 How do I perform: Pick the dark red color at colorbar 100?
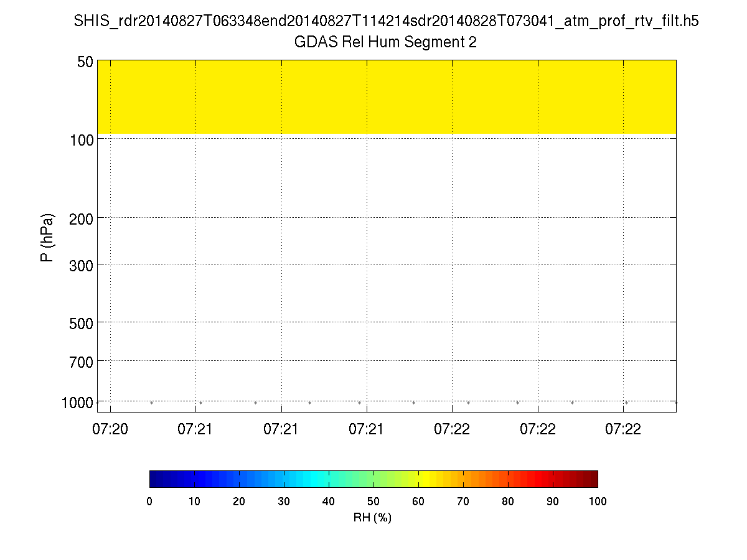click(x=594, y=478)
